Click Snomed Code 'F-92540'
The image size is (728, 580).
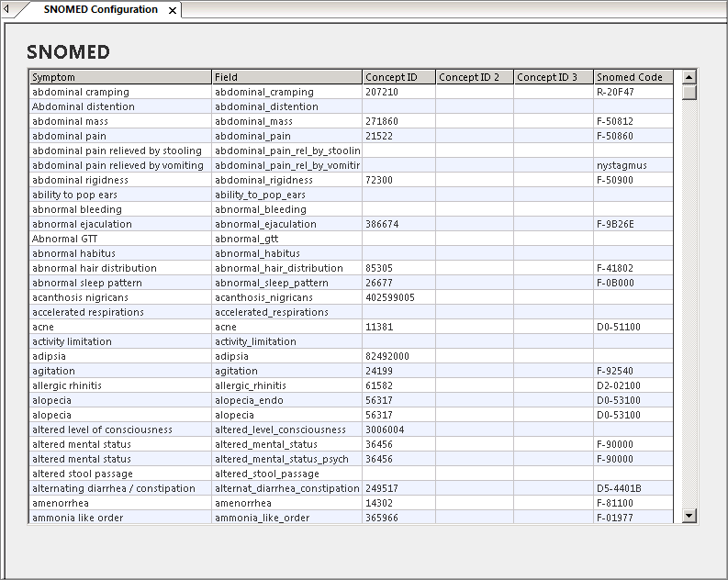(633, 371)
